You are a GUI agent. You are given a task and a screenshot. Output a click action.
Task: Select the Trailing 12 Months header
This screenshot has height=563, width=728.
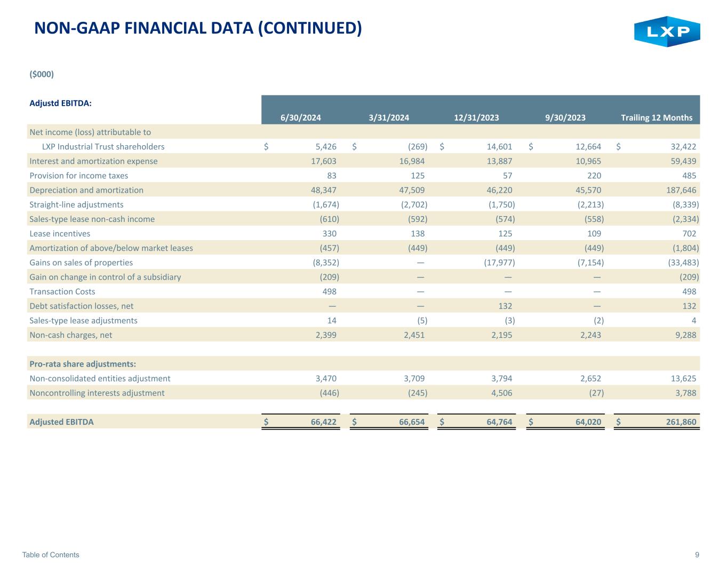click(657, 118)
